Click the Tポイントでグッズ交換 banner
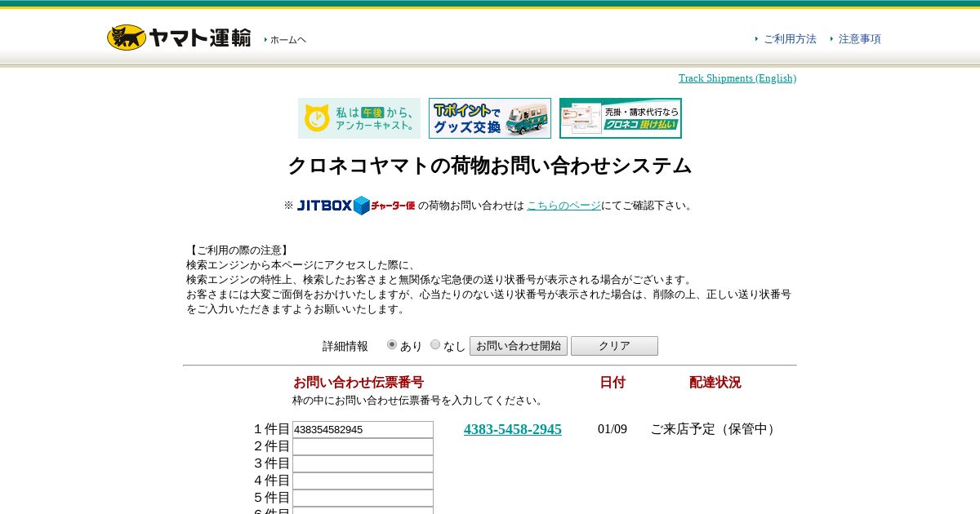Viewport: 980px width, 514px height. [x=490, y=118]
